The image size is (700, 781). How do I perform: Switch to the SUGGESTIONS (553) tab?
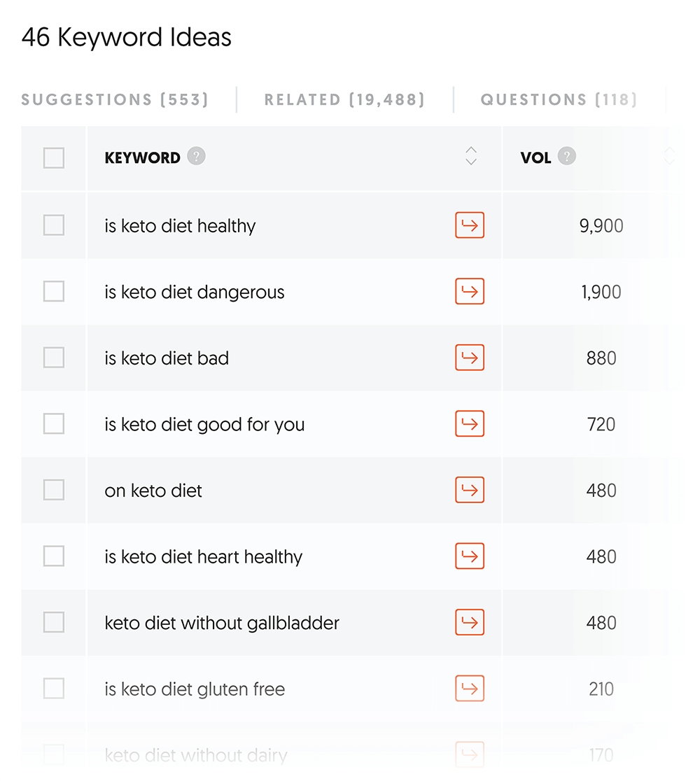(115, 99)
